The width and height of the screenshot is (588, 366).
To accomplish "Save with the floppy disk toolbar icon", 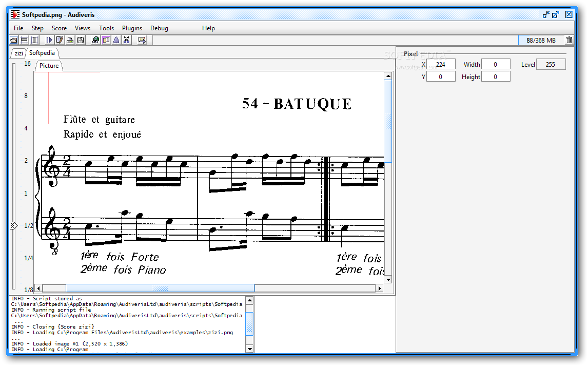I will coord(80,40).
